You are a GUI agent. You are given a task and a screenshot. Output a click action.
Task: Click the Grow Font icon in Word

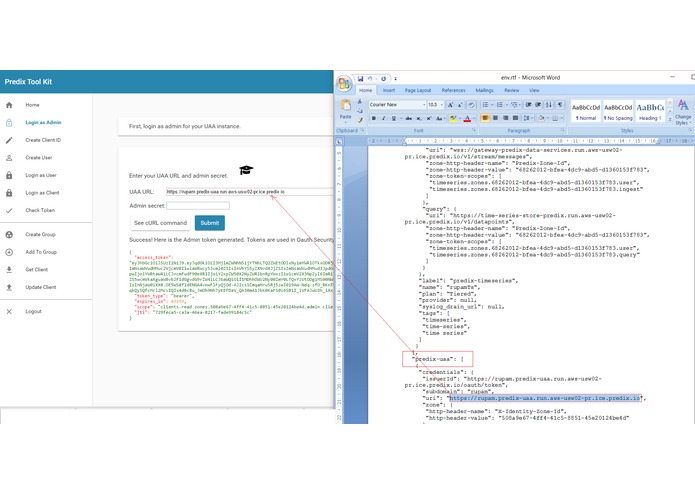[450, 105]
